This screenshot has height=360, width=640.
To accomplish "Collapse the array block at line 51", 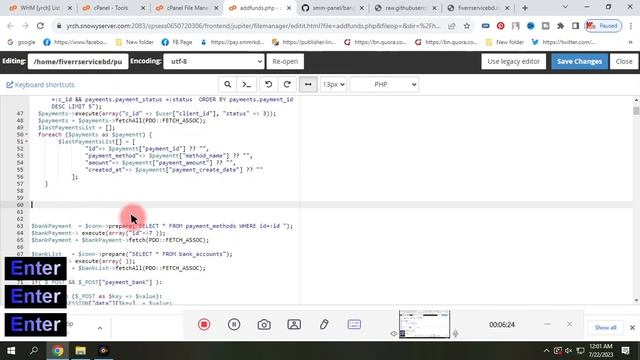I will coord(27,142).
